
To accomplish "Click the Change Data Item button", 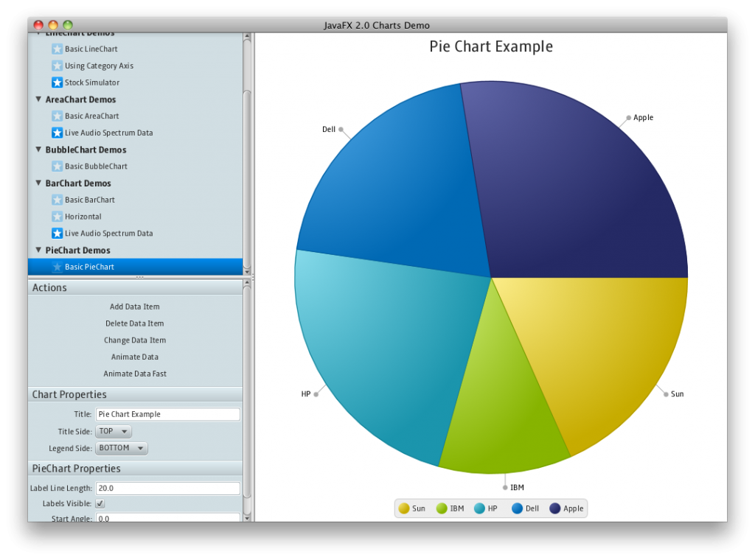I will coord(134,340).
